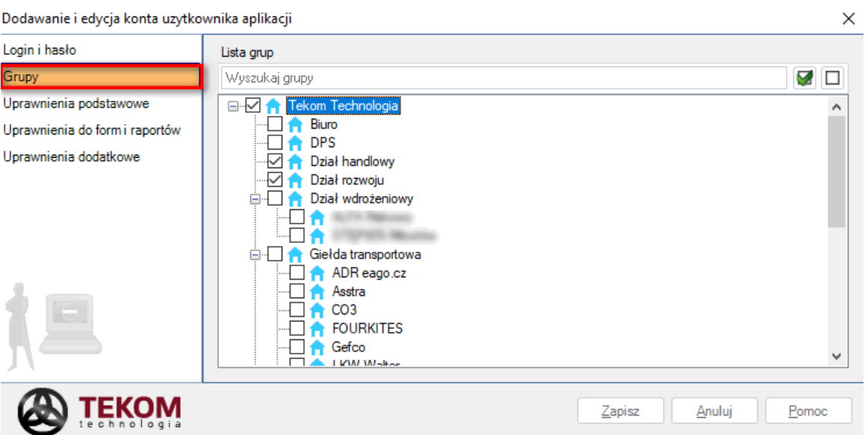This screenshot has width=868, height=435.
Task: Collapse the Giełda transportowa branch
Action: point(255,255)
